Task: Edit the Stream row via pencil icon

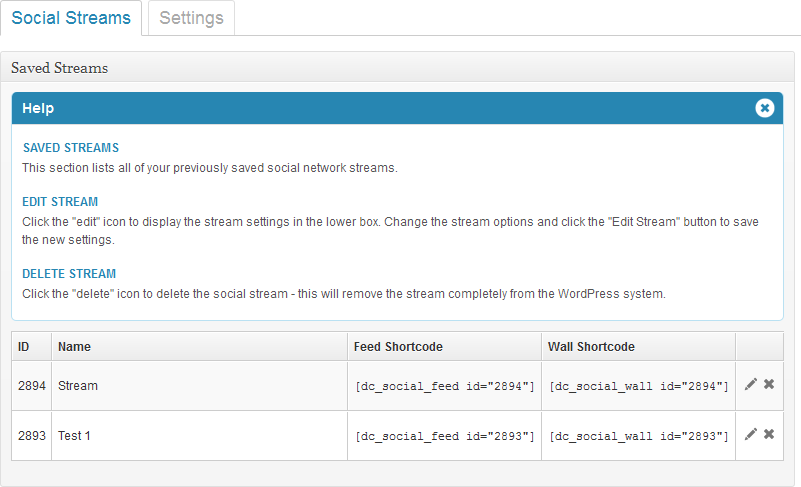Action: point(750,384)
